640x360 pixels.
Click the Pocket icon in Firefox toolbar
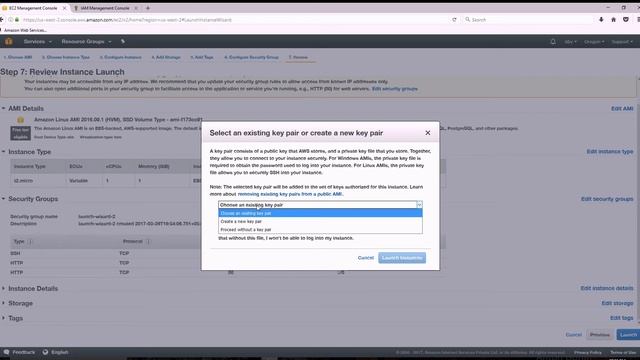click(626, 20)
